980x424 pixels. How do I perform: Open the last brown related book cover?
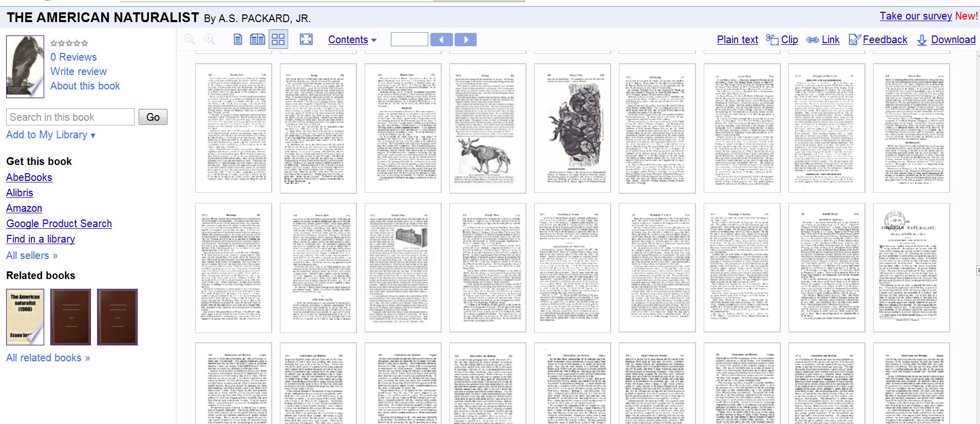(118, 317)
